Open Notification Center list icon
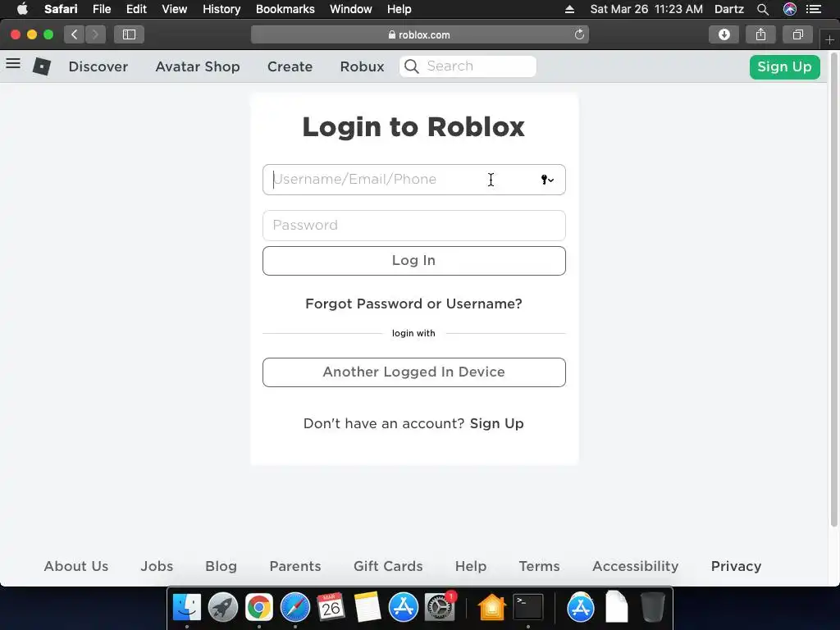Image resolution: width=840 pixels, height=630 pixels. (x=814, y=9)
